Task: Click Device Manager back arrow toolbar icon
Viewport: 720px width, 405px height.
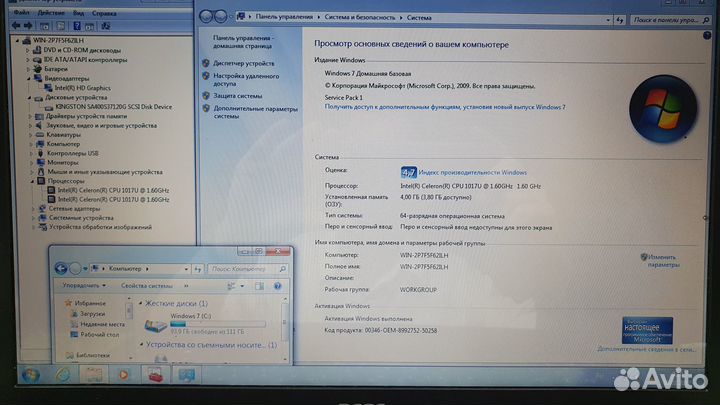Action: [x=16, y=25]
